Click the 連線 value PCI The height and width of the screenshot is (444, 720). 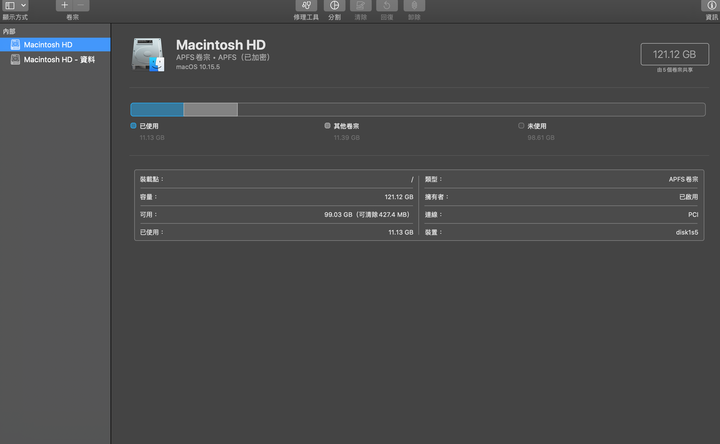pyautogui.click(x=693, y=214)
